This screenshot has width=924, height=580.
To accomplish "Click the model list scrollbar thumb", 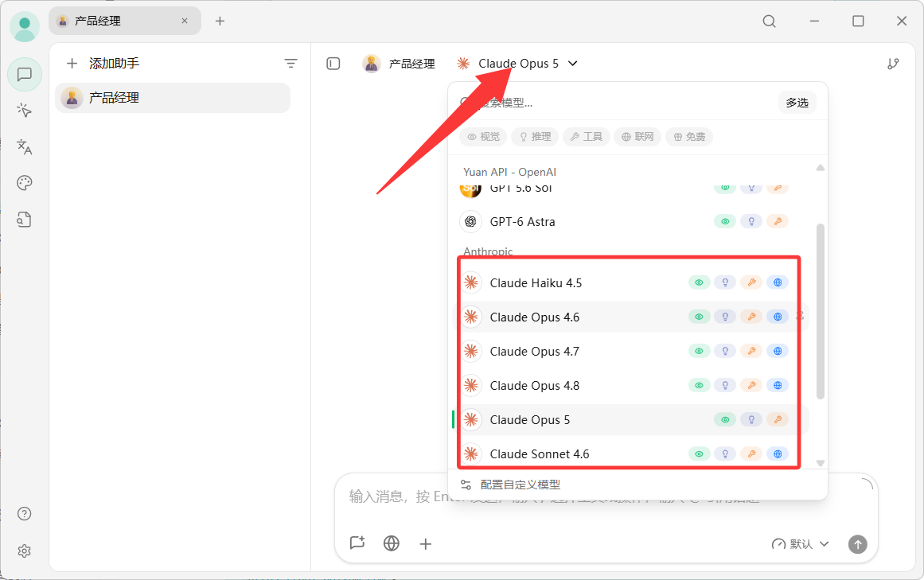I will point(821,312).
